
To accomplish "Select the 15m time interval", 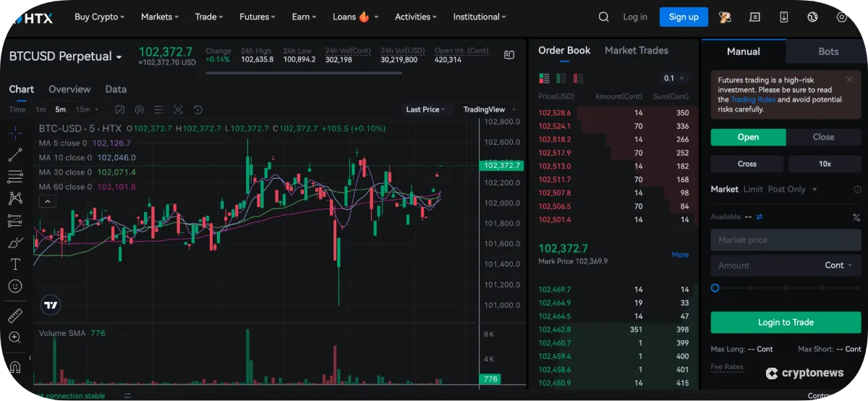I will pos(83,109).
